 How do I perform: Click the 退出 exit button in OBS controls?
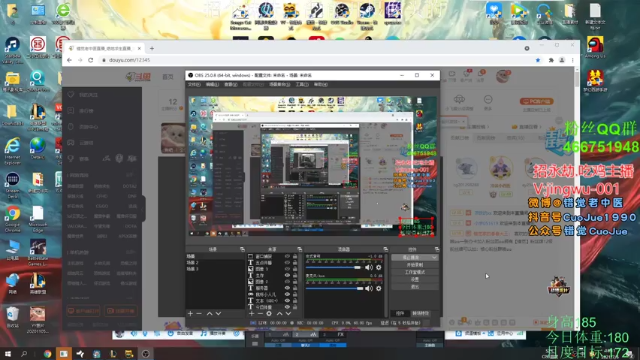click(415, 287)
